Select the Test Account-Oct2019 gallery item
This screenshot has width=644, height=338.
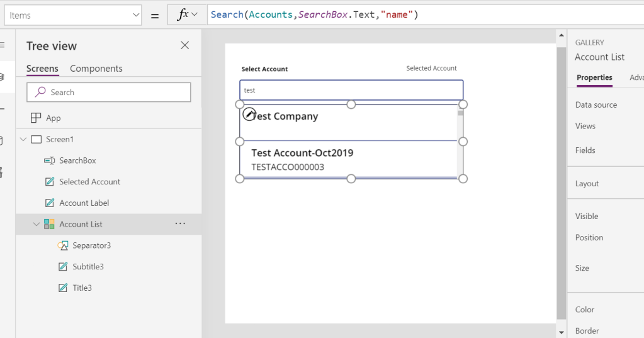(302, 159)
